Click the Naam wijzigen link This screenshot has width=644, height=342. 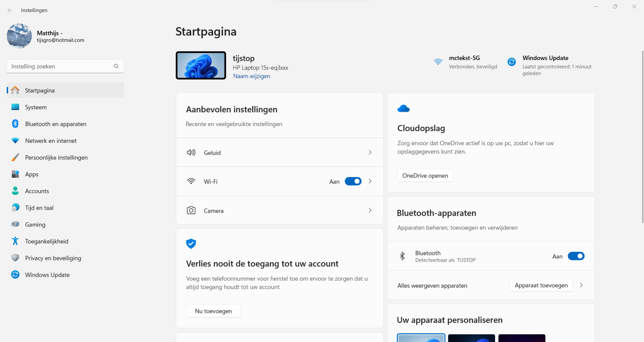[252, 76]
